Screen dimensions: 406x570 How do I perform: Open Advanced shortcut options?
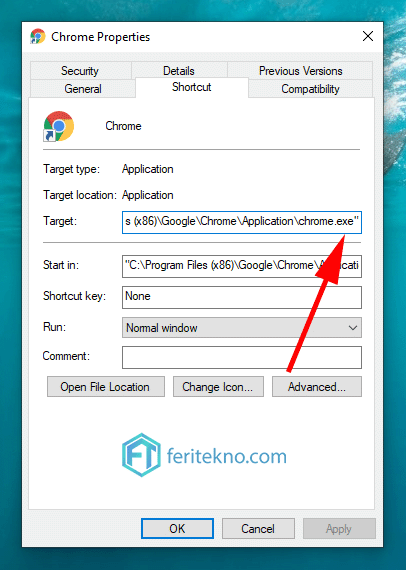pos(317,386)
